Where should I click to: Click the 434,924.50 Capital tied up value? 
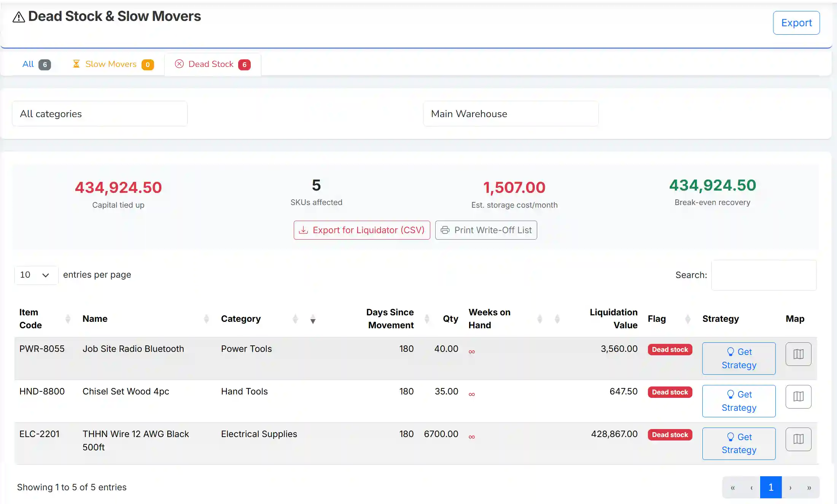118,188
